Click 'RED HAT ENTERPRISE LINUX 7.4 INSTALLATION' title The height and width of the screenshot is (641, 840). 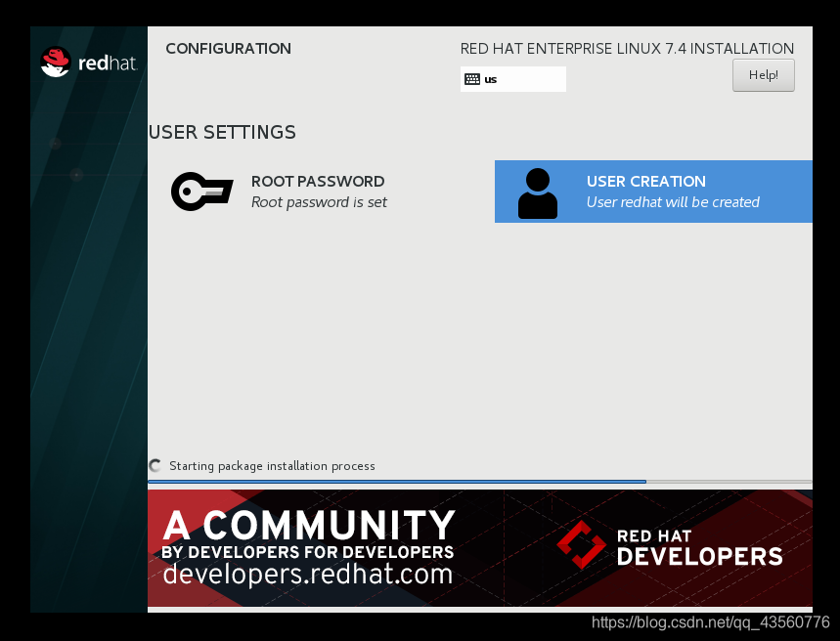click(627, 49)
